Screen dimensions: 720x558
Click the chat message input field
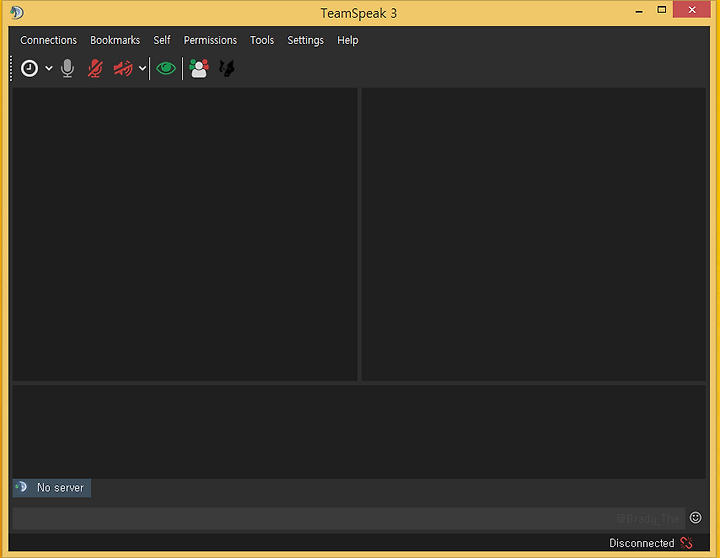pos(349,518)
